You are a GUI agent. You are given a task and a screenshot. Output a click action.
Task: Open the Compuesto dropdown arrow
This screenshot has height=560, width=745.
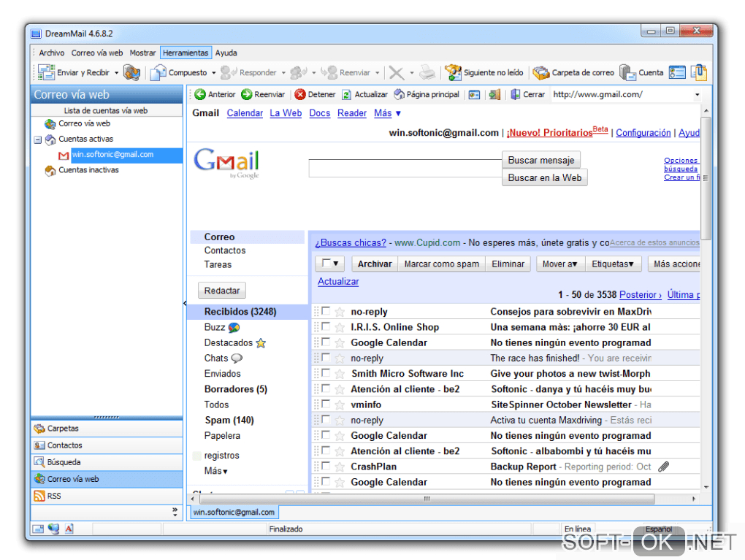pyautogui.click(x=214, y=73)
